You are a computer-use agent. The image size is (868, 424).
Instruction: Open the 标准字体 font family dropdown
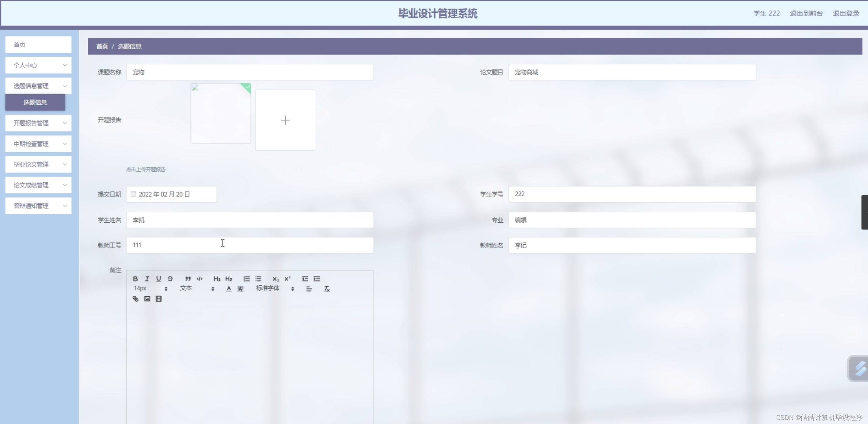[275, 288]
